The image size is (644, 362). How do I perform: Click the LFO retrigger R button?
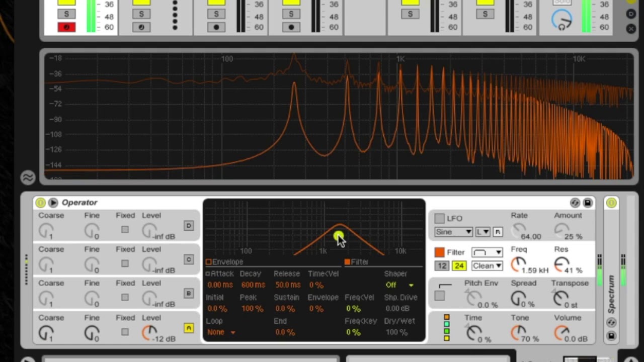click(498, 232)
